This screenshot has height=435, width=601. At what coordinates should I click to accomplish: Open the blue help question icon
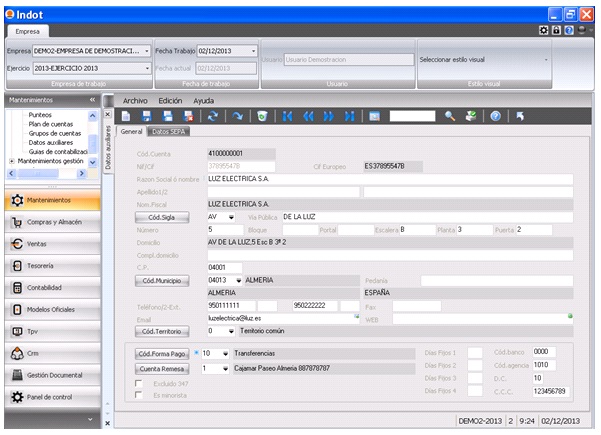point(495,116)
